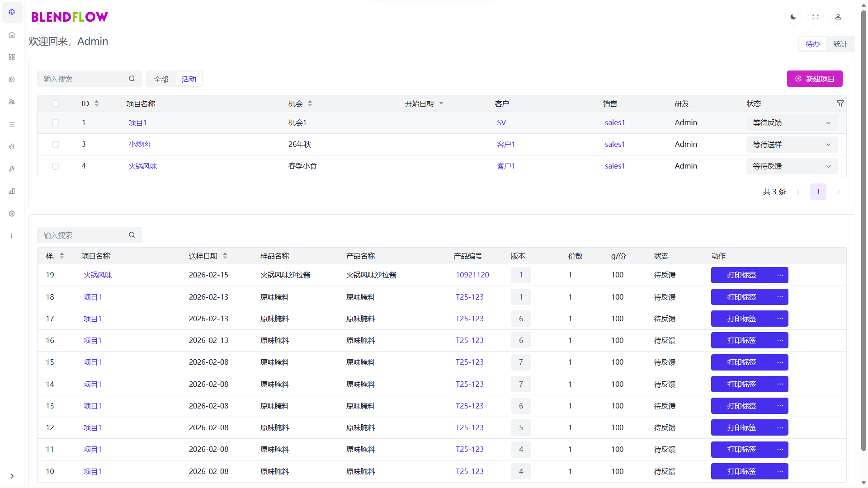Expand more actions for sample 19
Image resolution: width=868 pixels, height=488 pixels.
pos(780,275)
